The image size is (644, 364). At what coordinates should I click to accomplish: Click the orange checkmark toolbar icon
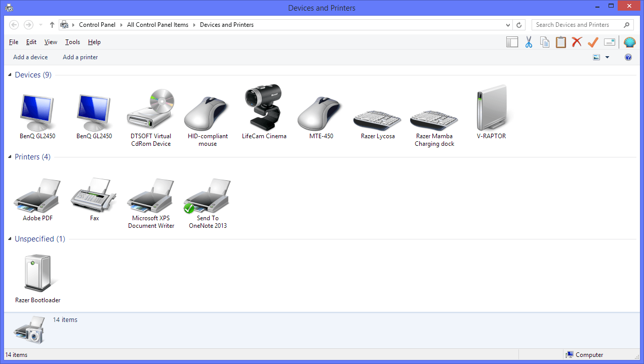(x=593, y=42)
